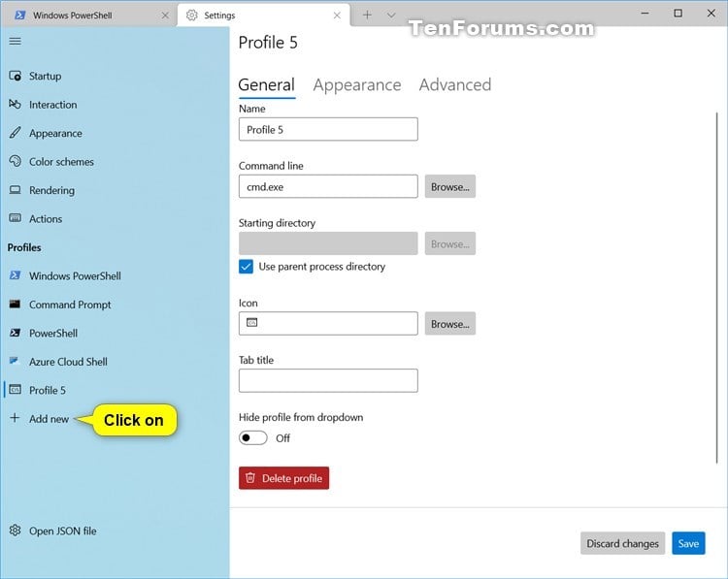Click the Profile 5 sidebar icon
This screenshot has height=579, width=728.
[15, 390]
